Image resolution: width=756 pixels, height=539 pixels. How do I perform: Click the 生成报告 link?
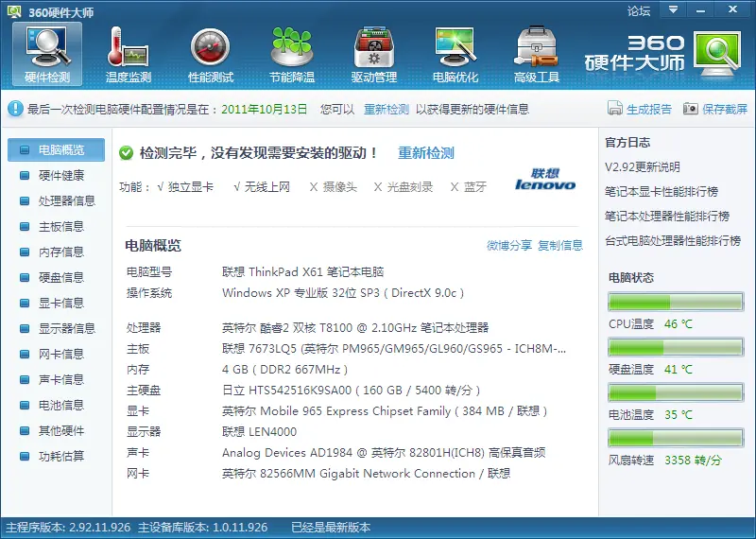[649, 109]
